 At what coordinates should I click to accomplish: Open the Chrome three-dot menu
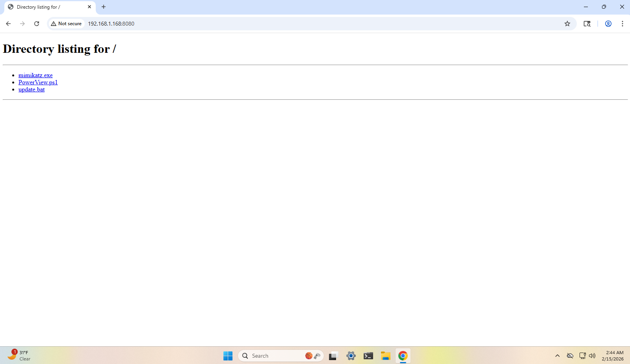click(622, 24)
